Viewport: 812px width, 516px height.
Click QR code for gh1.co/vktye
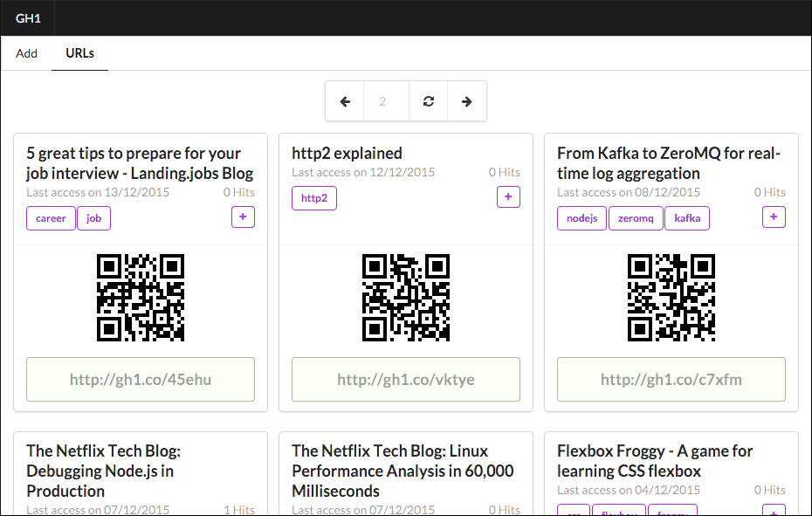(405, 298)
